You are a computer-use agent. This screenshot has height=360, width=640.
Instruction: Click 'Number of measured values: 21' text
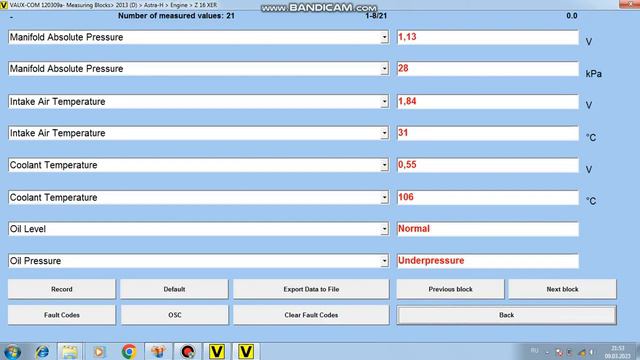(x=176, y=16)
